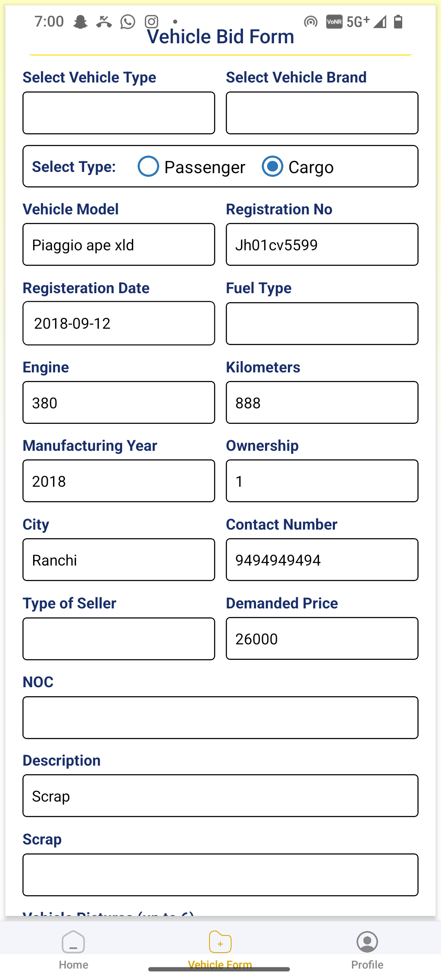Open the Profile icon in bottom bar
441x980 pixels.
(367, 942)
